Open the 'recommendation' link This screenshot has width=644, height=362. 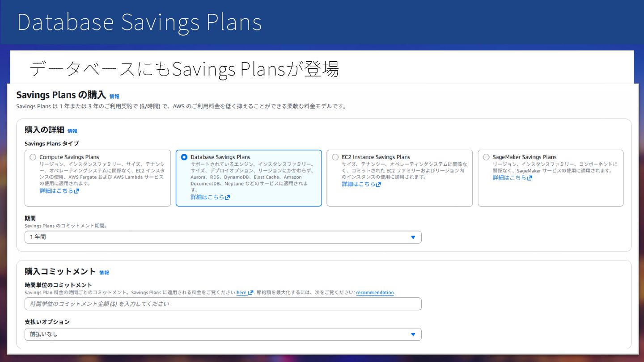375,293
